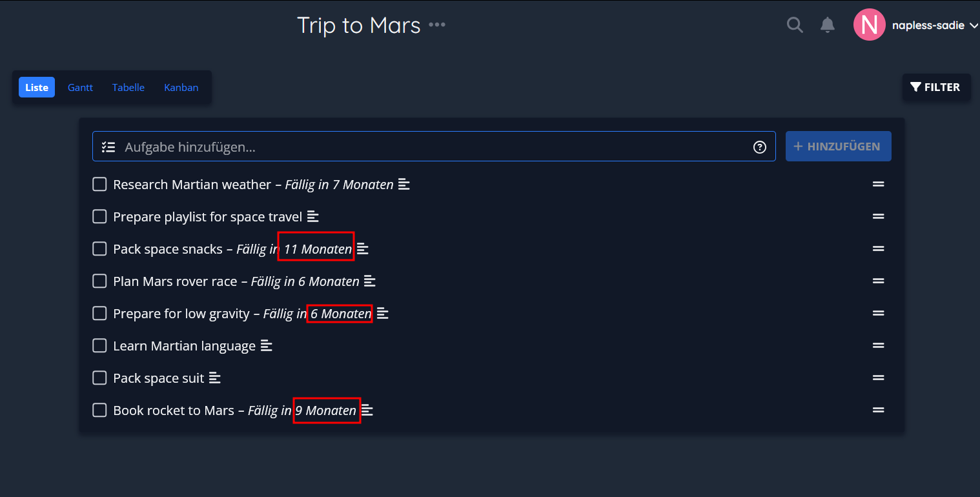This screenshot has height=497, width=980.
Task: Click the pink N user avatar
Action: click(x=869, y=25)
